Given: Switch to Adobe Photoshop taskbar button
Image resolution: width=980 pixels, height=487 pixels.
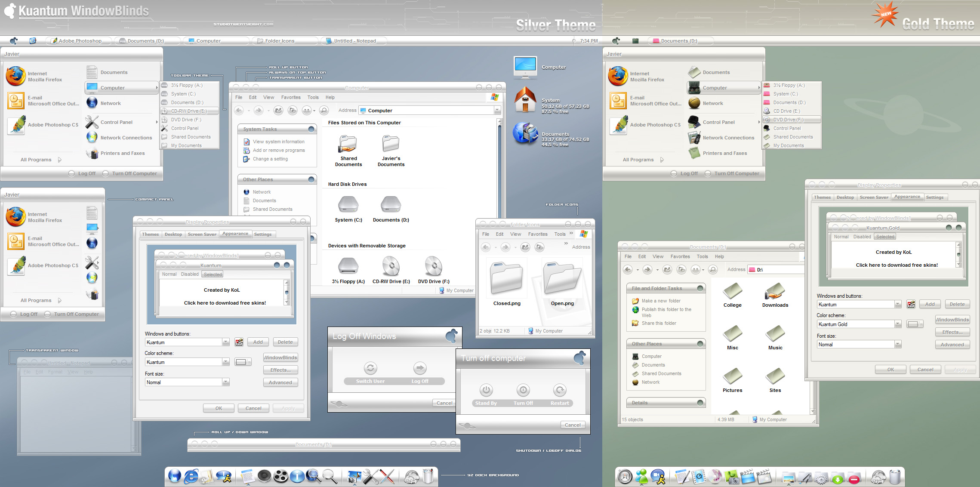Looking at the screenshot, I should coord(79,41).
